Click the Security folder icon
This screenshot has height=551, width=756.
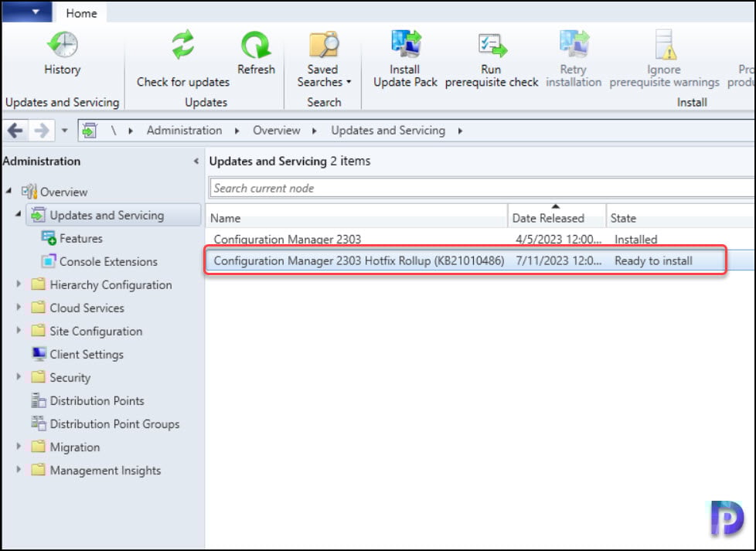coord(38,376)
